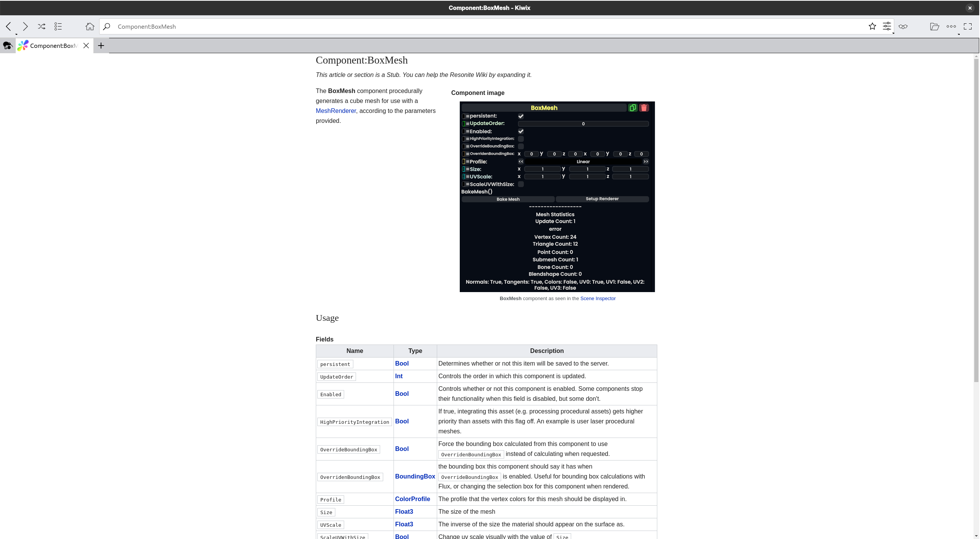Toggle reading list with the glasses icon
This screenshot has width=980, height=539.
point(903,26)
